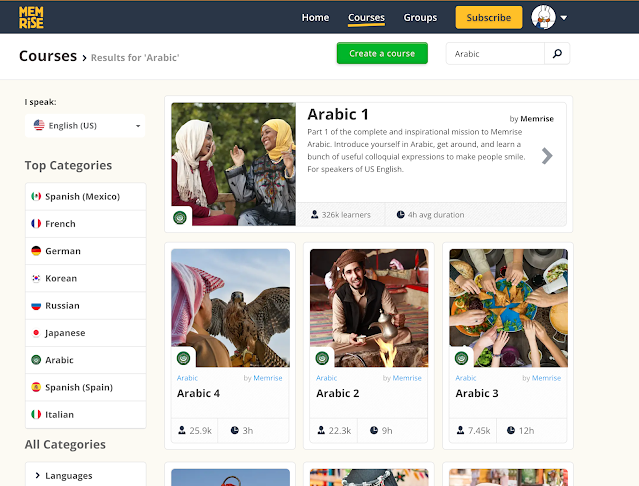Open the Arabic 3 food thumbnail
The height and width of the screenshot is (486, 639).
508,308
